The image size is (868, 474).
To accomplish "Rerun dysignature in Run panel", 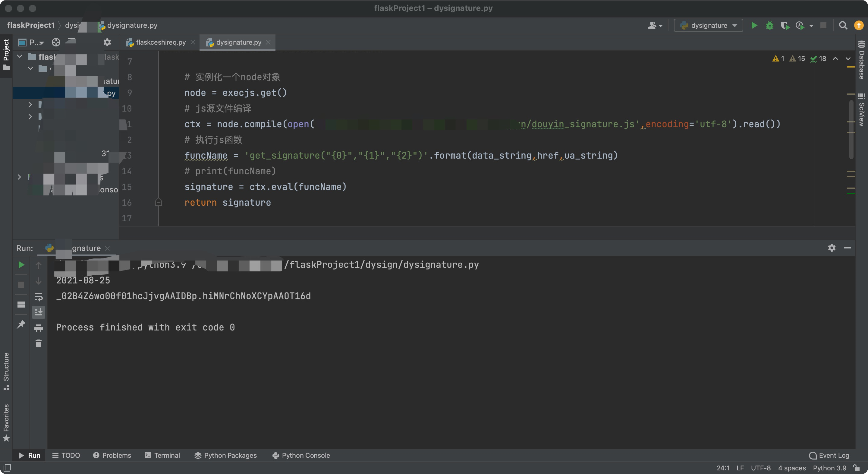I will 21,265.
